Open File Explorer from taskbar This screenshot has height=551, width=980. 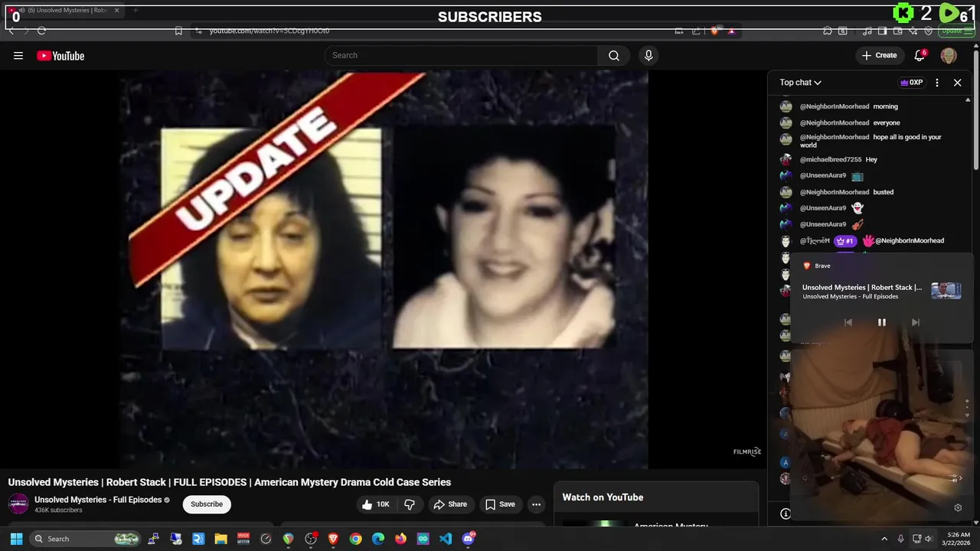(x=220, y=539)
